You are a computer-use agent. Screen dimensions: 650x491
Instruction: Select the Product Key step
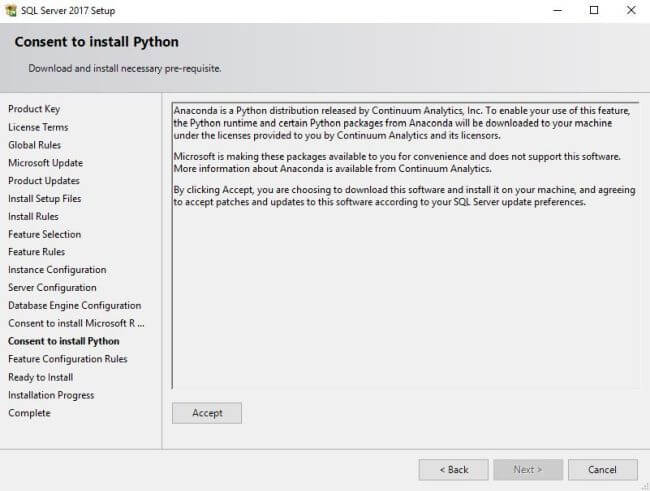click(x=34, y=109)
